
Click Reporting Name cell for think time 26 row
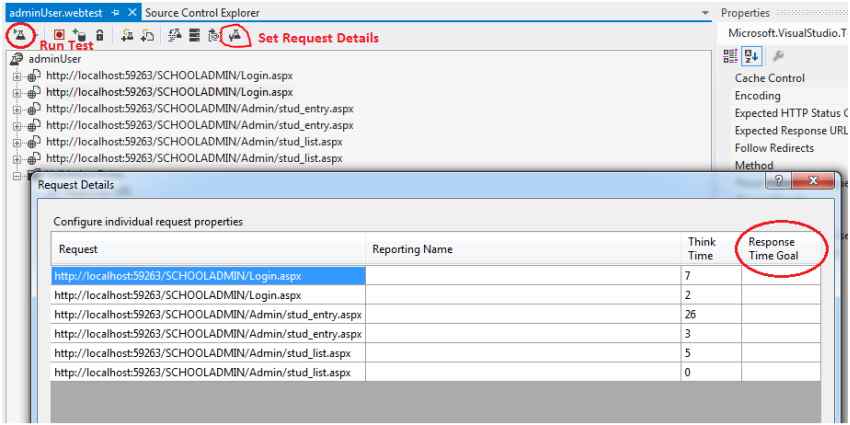[x=524, y=314]
